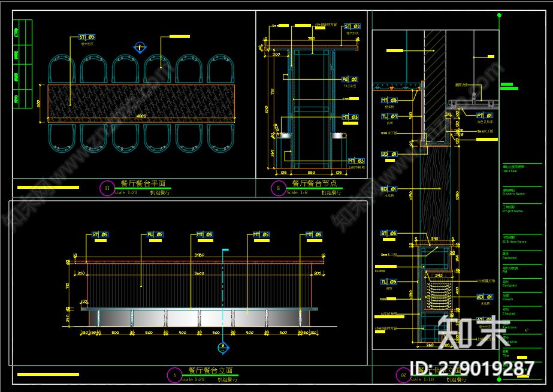Viewport: 553px width, 392px height.
Task: Click the yellow bar beneath the elevation drawing
Action: click(x=48, y=374)
